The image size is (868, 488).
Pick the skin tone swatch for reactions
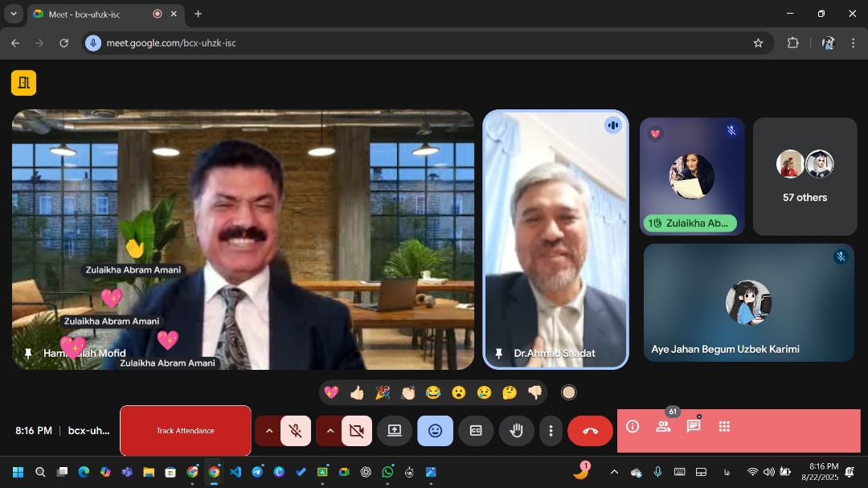tap(569, 392)
